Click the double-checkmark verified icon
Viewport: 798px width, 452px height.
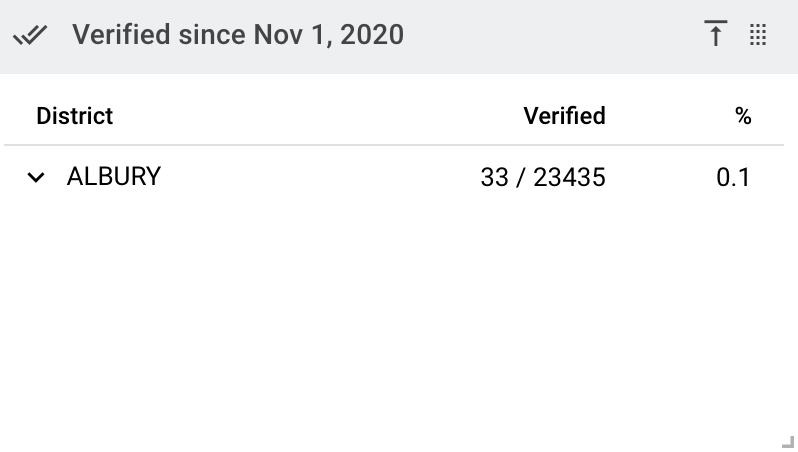pyautogui.click(x=30, y=35)
